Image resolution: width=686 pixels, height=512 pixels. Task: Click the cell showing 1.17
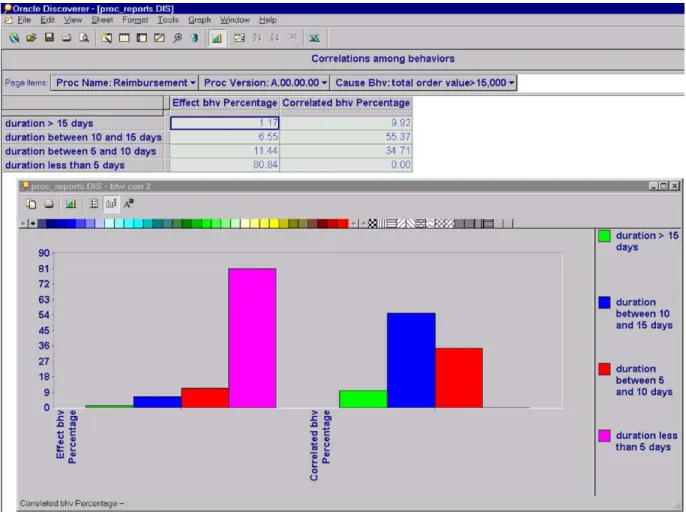pos(224,123)
